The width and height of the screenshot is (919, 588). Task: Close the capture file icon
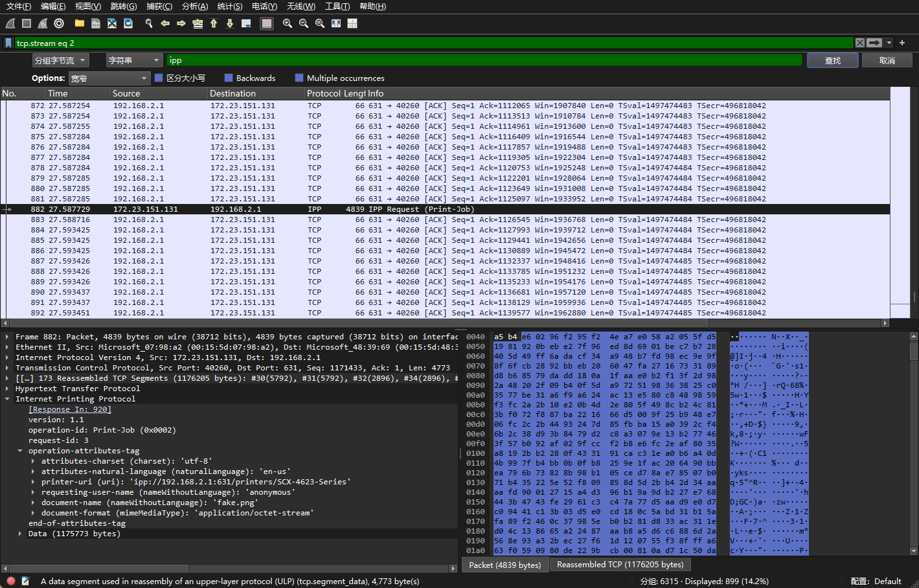pos(112,23)
